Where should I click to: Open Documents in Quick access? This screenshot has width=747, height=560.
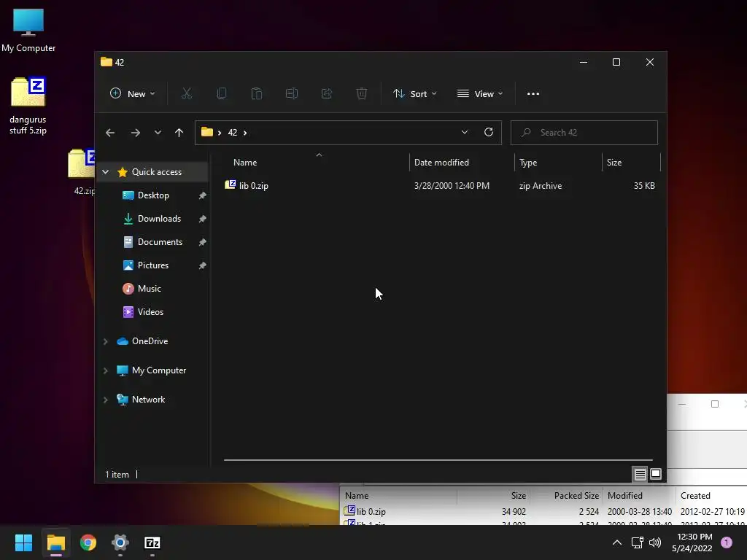click(160, 242)
